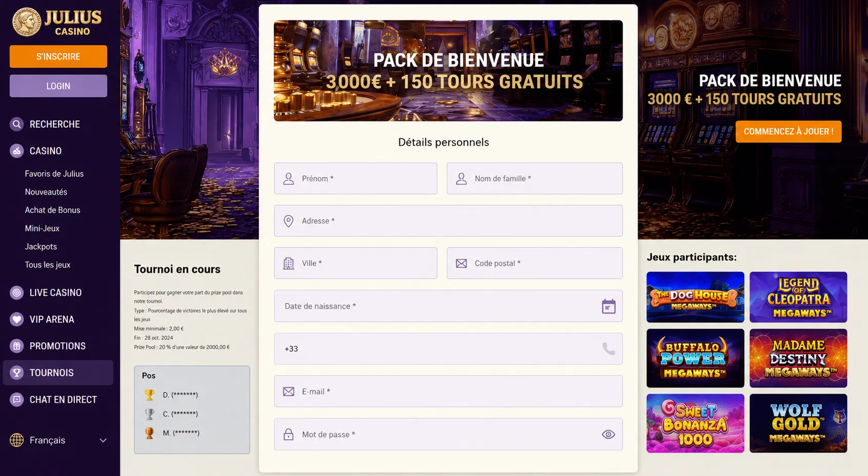Click the Casino cherries icon in sidebar
Viewport: 868px width, 476px height.
(x=17, y=151)
